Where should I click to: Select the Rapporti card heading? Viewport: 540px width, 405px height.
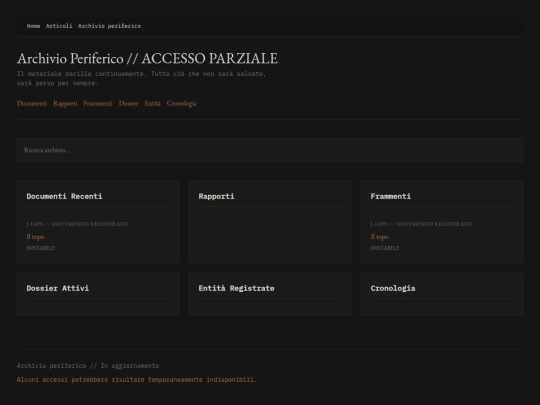(216, 196)
